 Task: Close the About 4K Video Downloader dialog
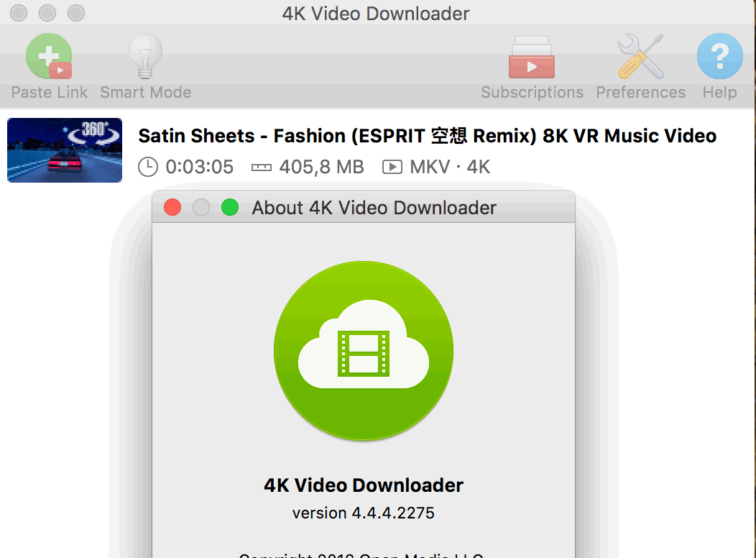[x=172, y=207]
